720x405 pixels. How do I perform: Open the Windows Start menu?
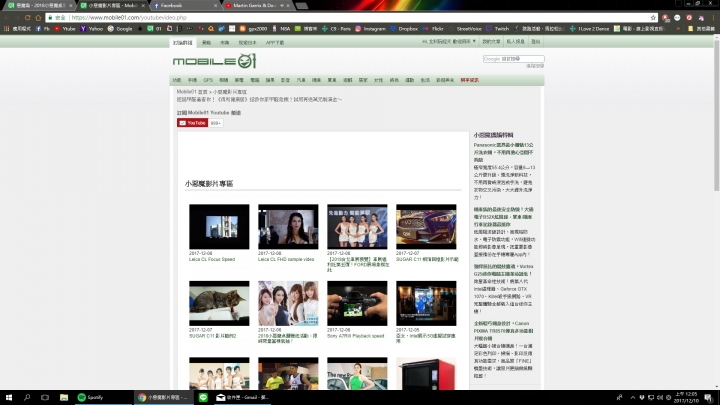coord(8,397)
